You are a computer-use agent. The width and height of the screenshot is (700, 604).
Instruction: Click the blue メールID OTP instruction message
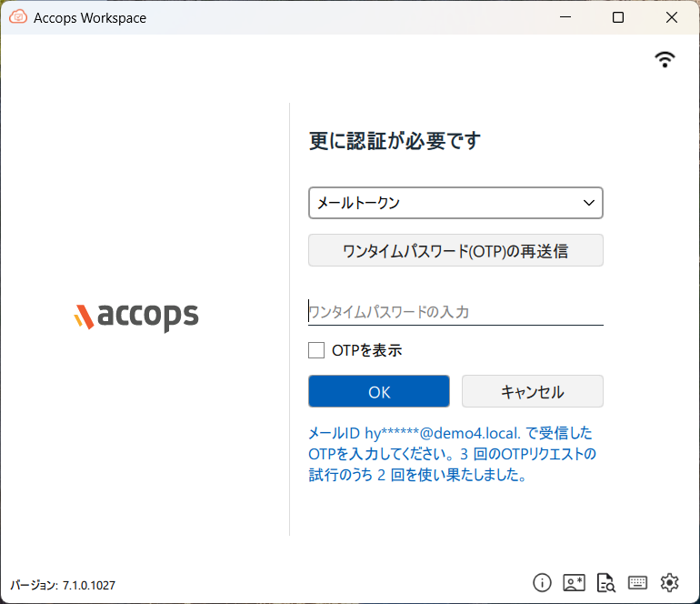(452, 454)
